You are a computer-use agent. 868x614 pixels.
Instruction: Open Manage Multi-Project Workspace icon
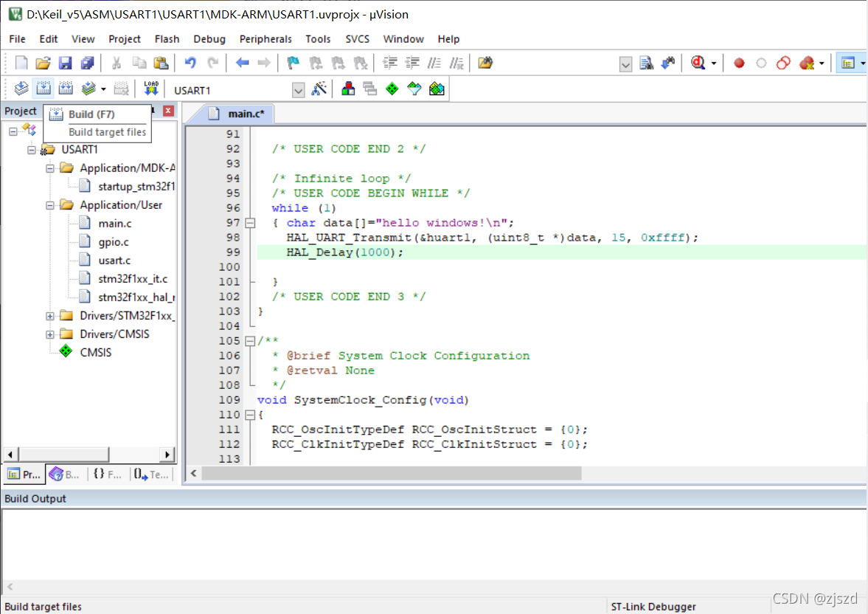click(370, 89)
